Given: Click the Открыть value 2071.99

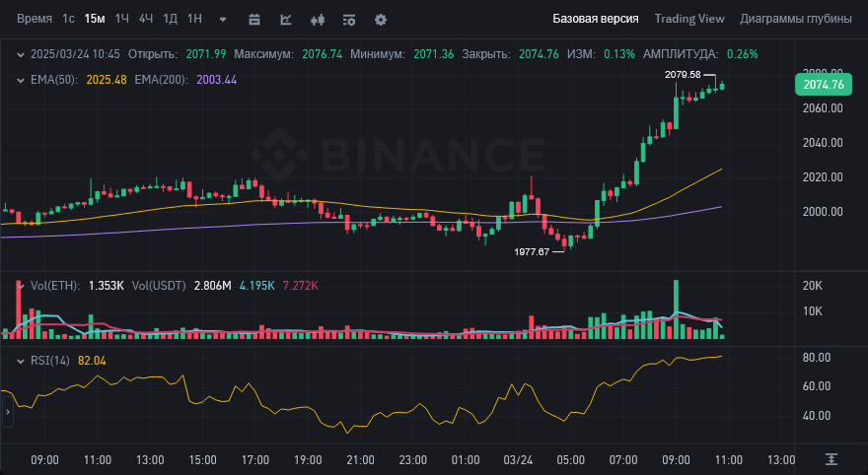Looking at the screenshot, I should point(206,54).
